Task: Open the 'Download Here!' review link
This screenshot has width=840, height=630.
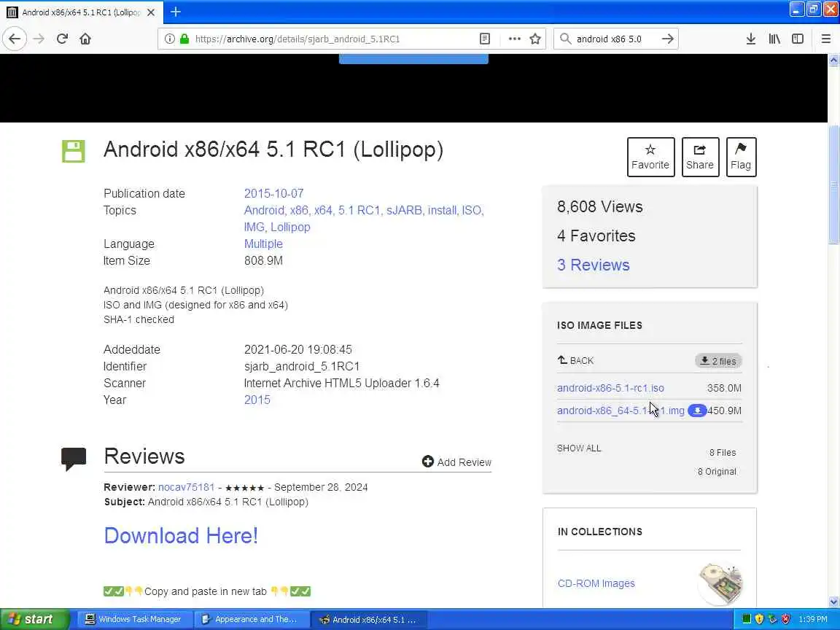Action: tap(181, 536)
